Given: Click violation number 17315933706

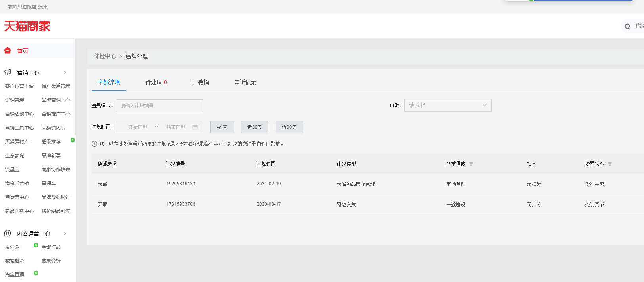Looking at the screenshot, I should (x=181, y=204).
